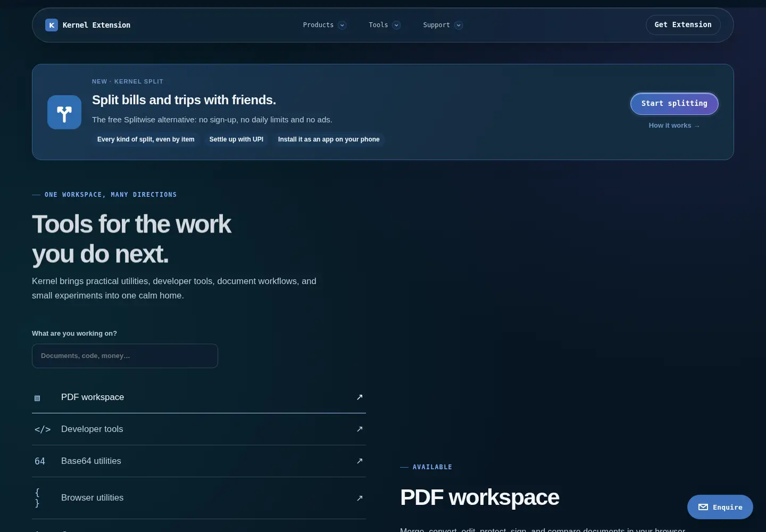This screenshot has height=532, width=766.
Task: Select the Developer tools row
Action: 199,429
